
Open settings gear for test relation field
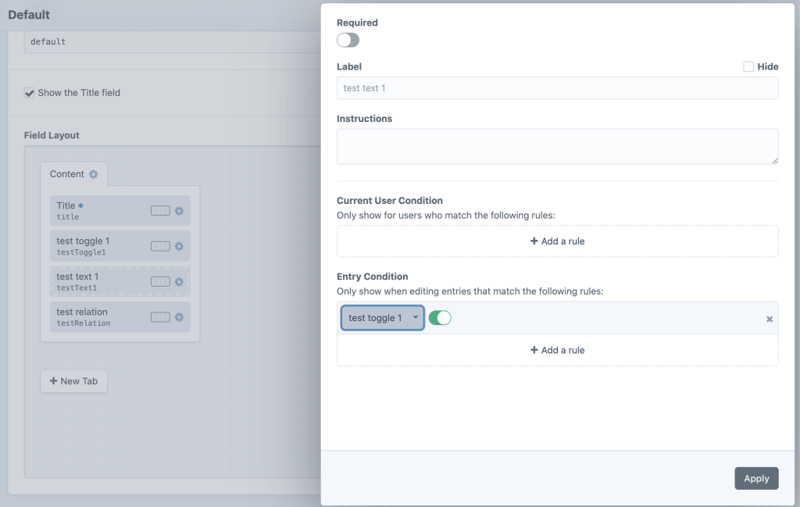pos(180,317)
